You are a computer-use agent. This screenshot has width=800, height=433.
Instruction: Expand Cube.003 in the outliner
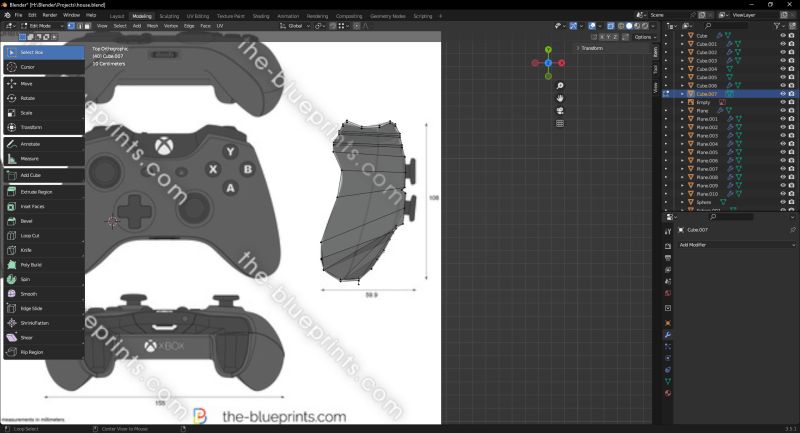(683, 61)
